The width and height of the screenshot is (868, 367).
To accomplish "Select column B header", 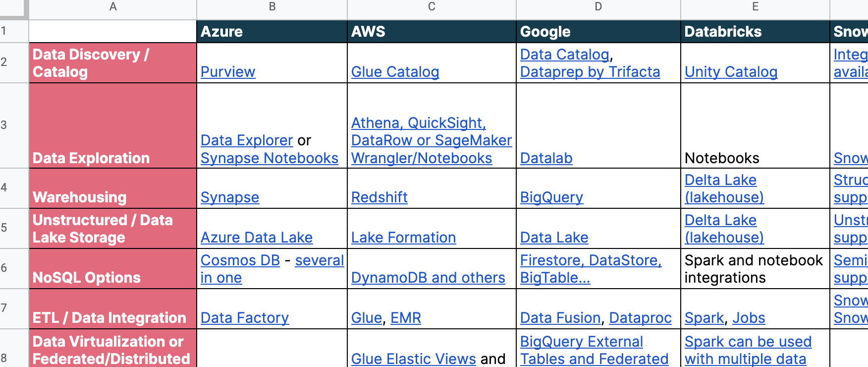I will pyautogui.click(x=272, y=7).
